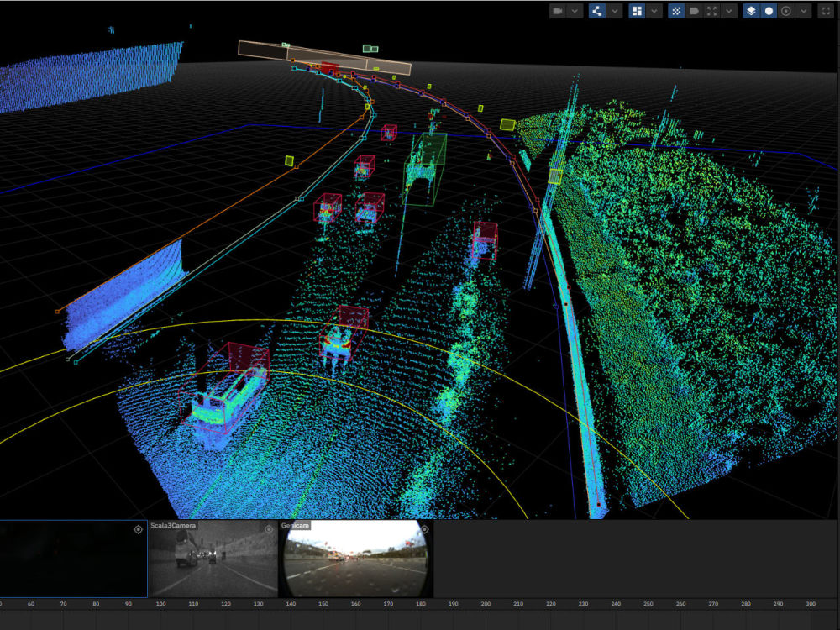Open the layout options dropdown
Image resolution: width=840 pixels, height=630 pixels.
pos(654,11)
